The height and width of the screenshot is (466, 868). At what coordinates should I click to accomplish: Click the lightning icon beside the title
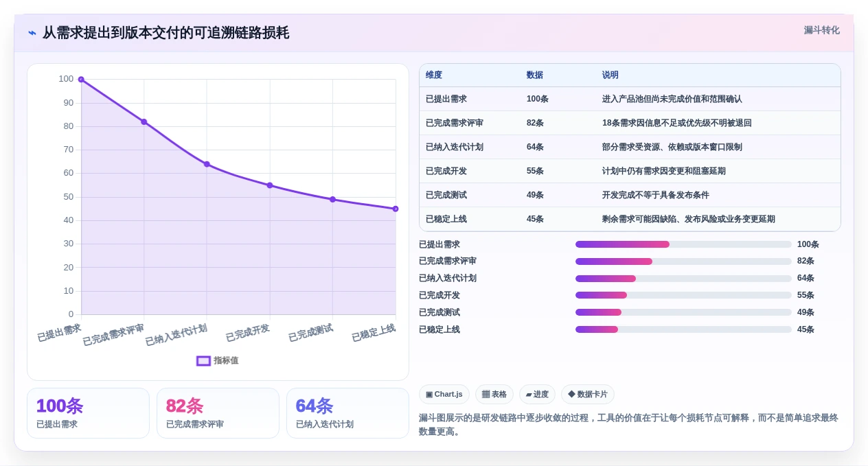pyautogui.click(x=32, y=33)
